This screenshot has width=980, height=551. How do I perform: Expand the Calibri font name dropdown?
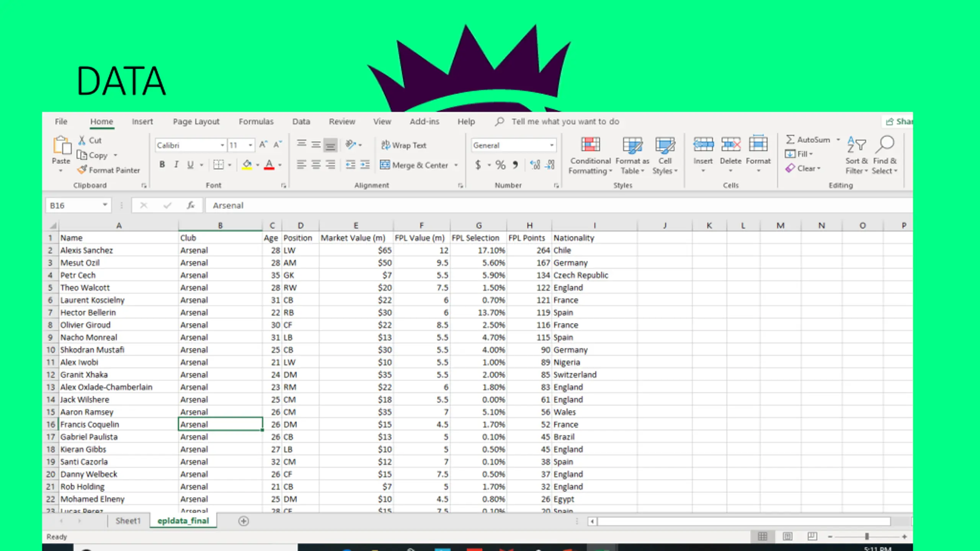tap(222, 145)
